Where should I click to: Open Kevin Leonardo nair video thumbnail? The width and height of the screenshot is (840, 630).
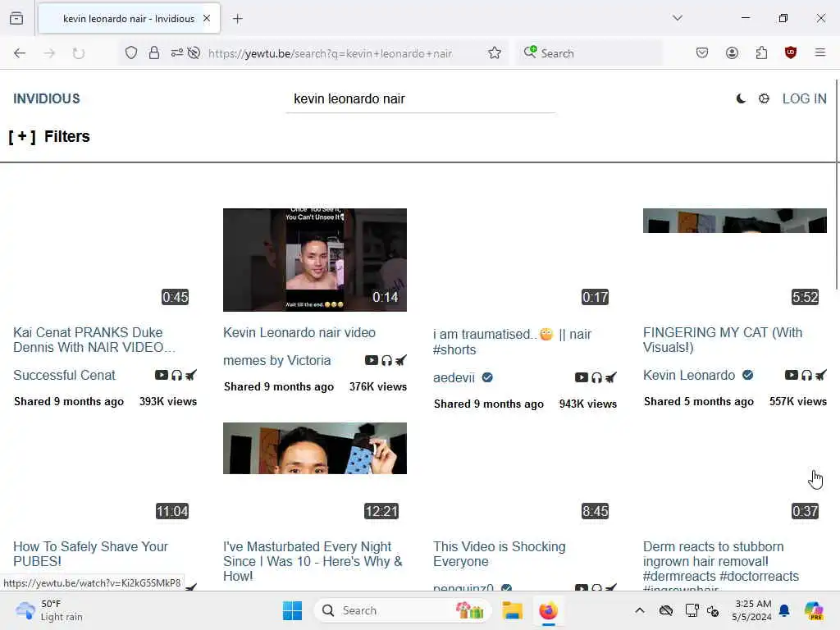point(315,260)
